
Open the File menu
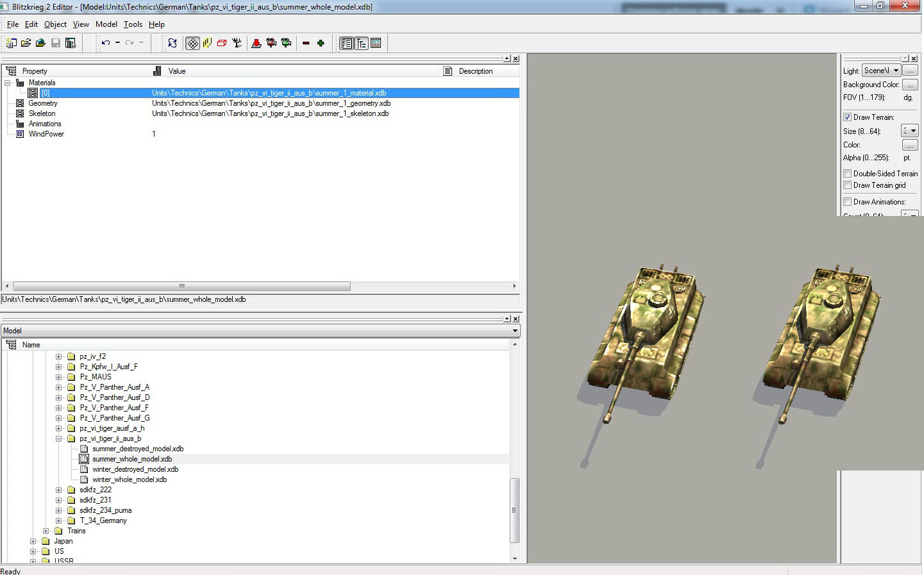click(13, 24)
